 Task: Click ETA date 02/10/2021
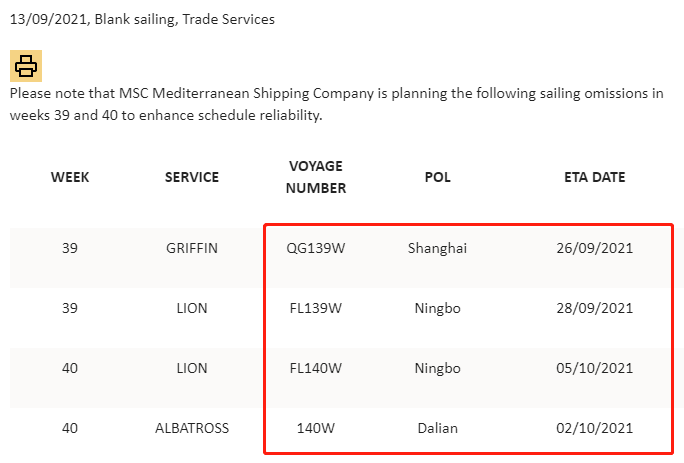click(595, 428)
